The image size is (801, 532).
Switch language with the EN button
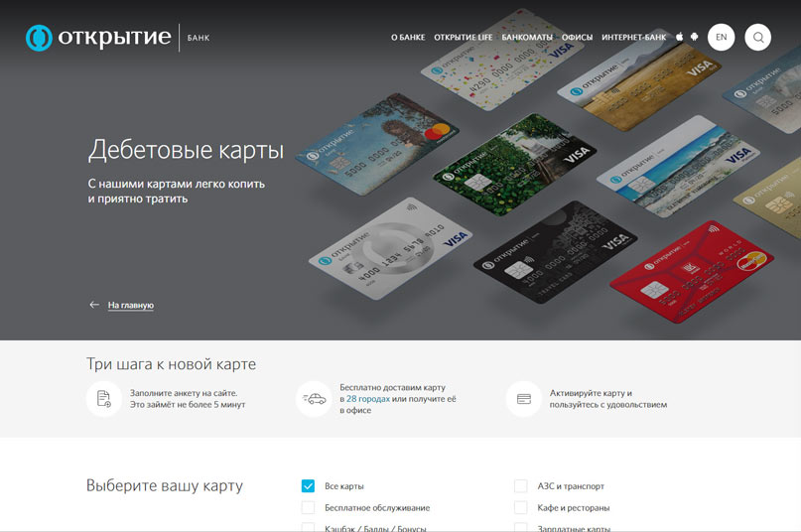(722, 38)
